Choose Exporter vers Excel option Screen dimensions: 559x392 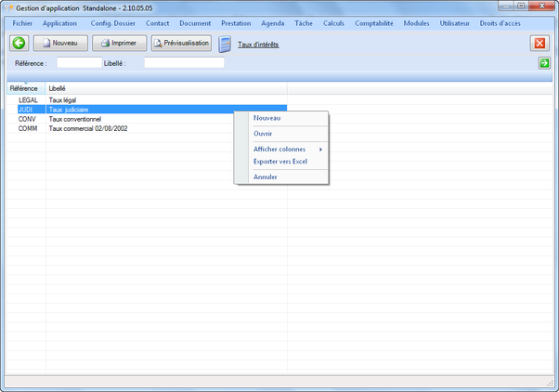[279, 162]
